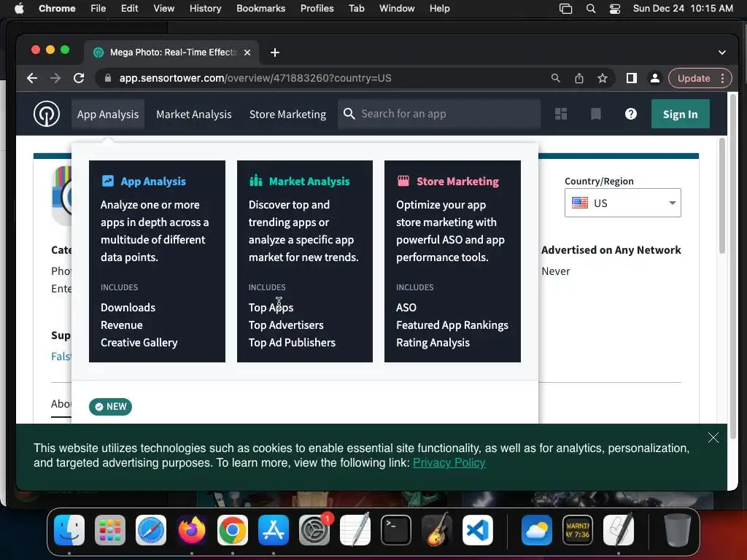Open Trash in the dock
The height and width of the screenshot is (560, 747).
(678, 530)
